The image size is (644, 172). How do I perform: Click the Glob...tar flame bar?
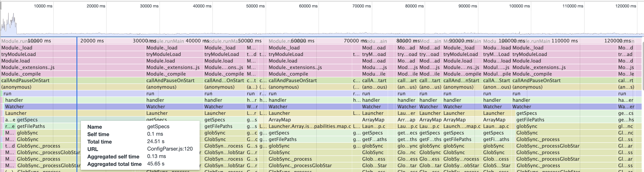[x=430, y=165]
